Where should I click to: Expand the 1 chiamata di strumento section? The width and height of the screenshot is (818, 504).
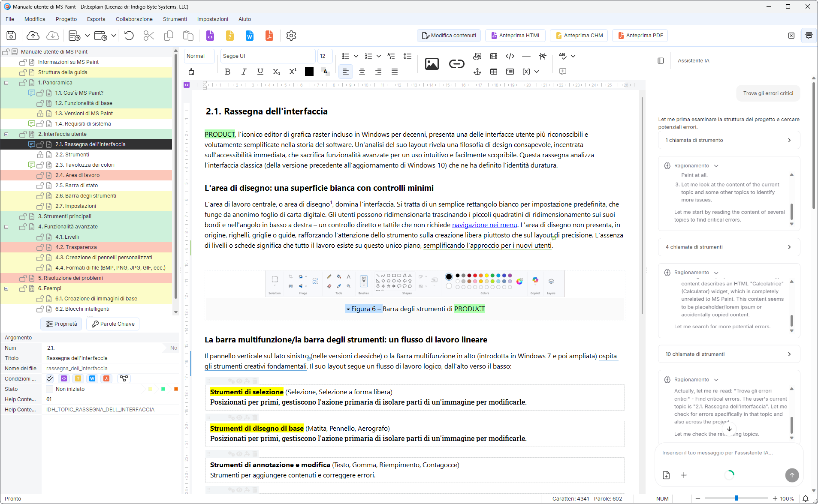click(x=729, y=140)
